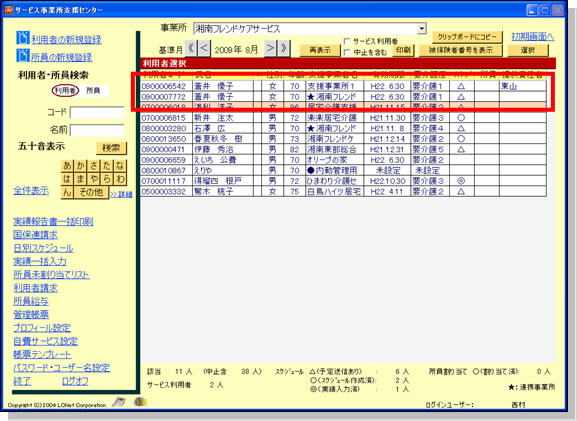Click the new user registration document icon
577x421 pixels.
point(22,38)
